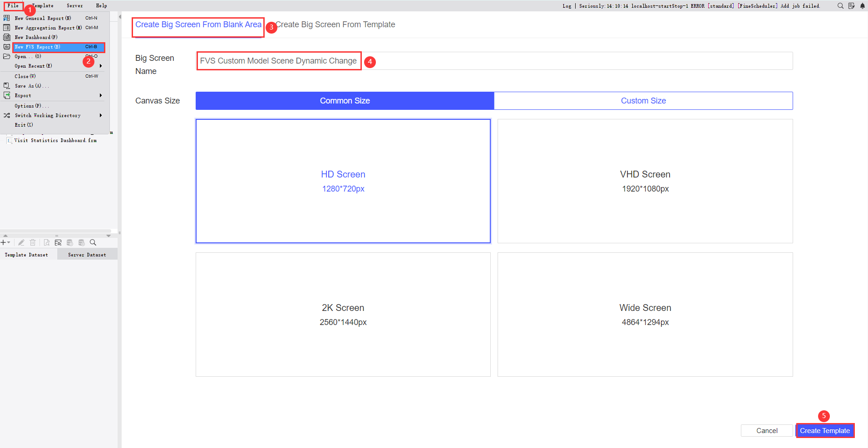Click the preview dataset icon
This screenshot has height=448, width=868.
point(47,242)
